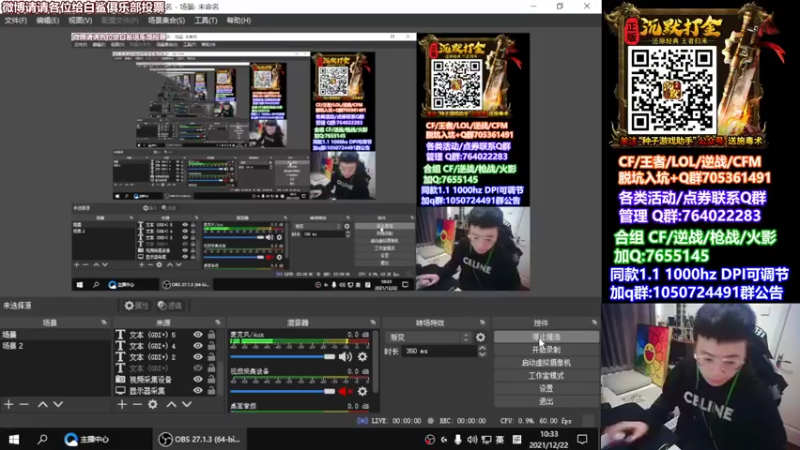Screen dimensions: 800x450
Task: Open the 渐变 transition dropdown
Action: [x=429, y=337]
